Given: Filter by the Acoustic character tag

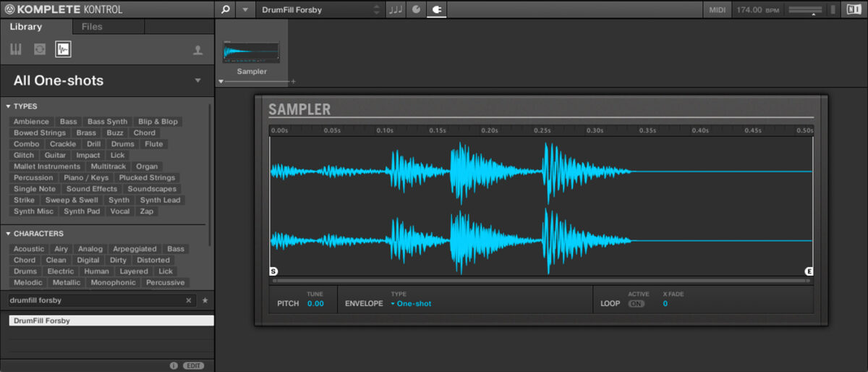Looking at the screenshot, I should pos(29,249).
